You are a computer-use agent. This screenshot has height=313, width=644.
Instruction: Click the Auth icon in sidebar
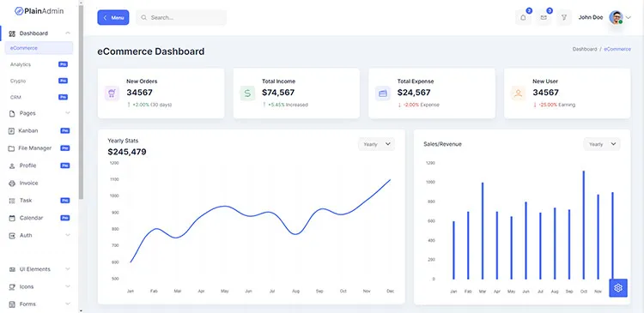(x=12, y=236)
